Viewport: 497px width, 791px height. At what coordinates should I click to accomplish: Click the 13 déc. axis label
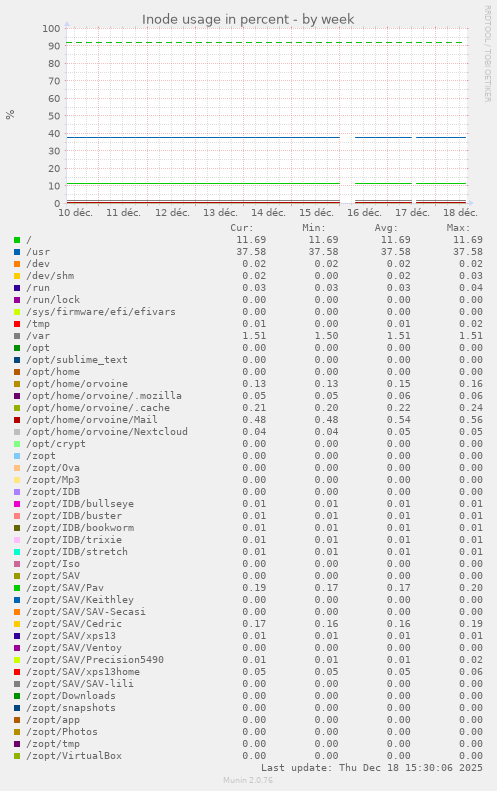(220, 213)
